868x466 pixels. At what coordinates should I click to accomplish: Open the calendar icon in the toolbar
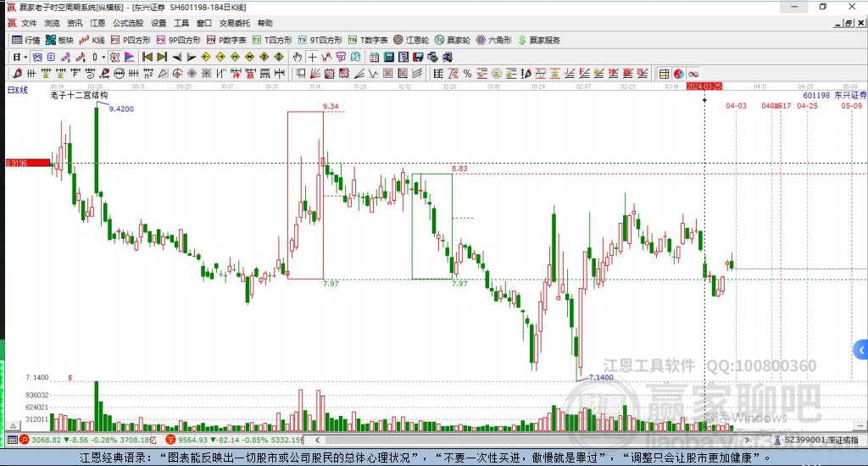click(x=374, y=57)
